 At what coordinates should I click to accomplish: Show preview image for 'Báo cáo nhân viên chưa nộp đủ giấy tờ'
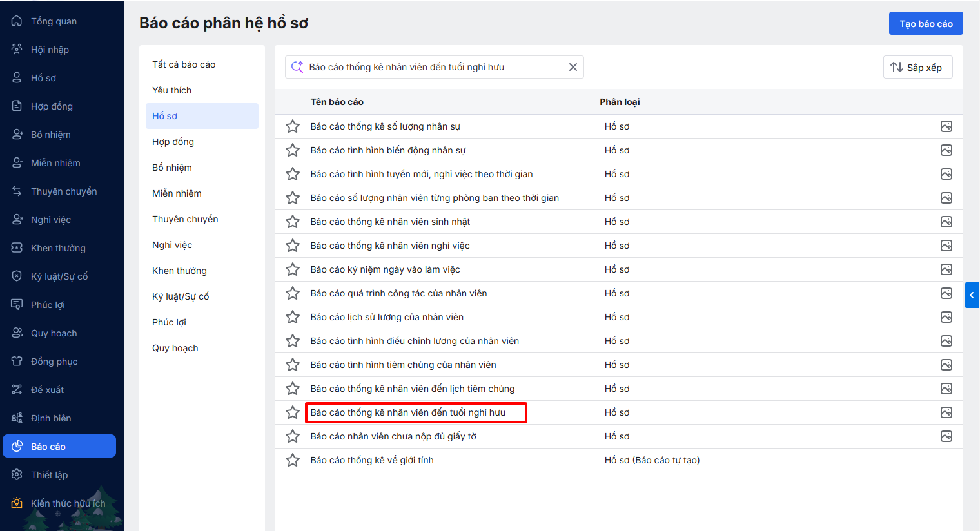point(946,436)
